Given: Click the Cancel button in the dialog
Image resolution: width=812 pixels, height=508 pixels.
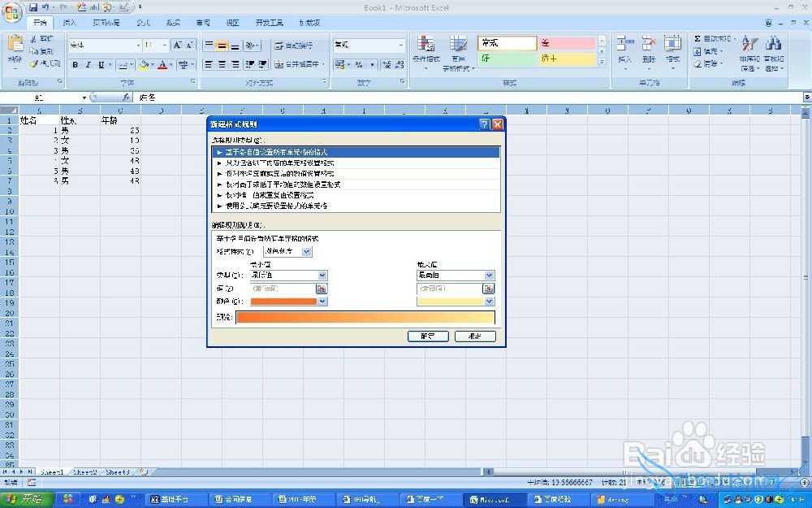Looking at the screenshot, I should (474, 336).
